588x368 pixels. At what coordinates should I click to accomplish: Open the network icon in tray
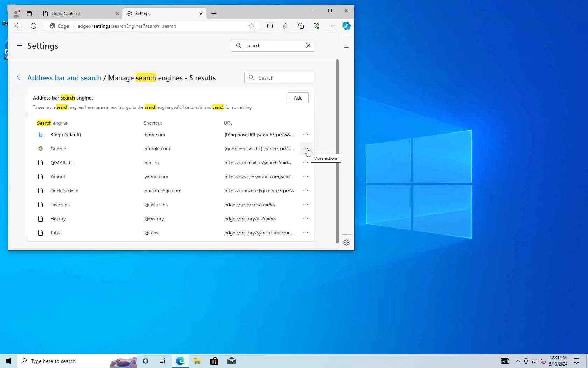coord(534,361)
